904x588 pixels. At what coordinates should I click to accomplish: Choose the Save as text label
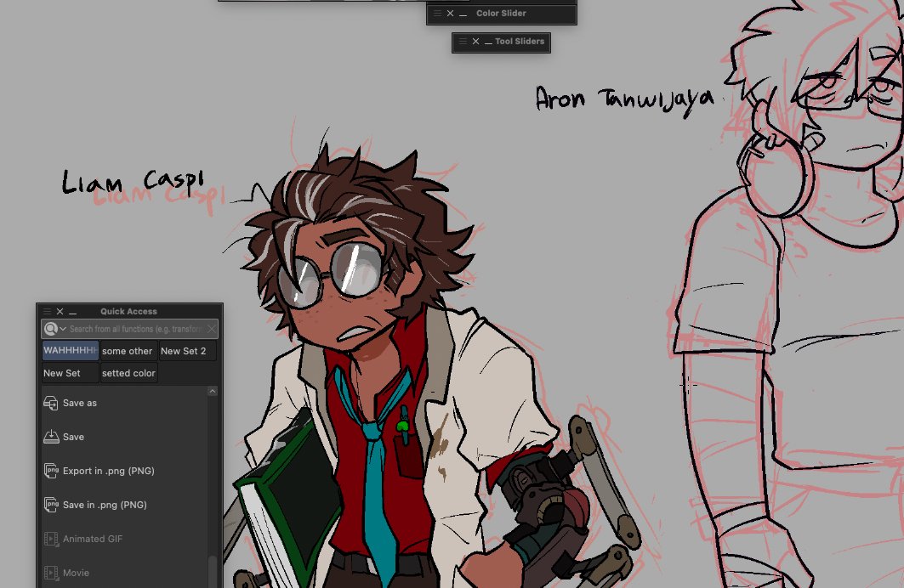pyautogui.click(x=80, y=403)
